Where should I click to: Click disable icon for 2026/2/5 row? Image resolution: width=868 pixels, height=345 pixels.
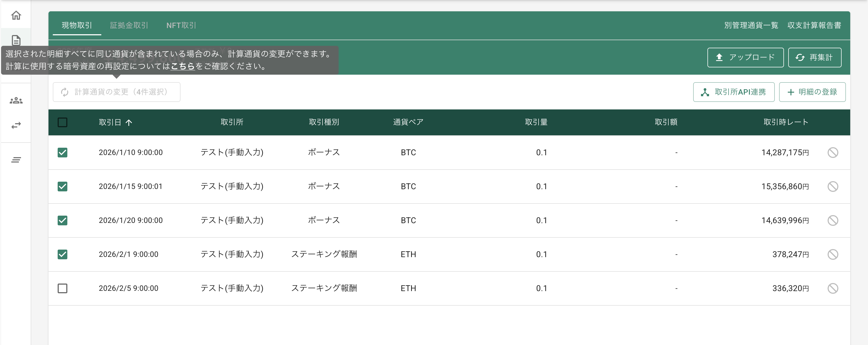(x=833, y=288)
